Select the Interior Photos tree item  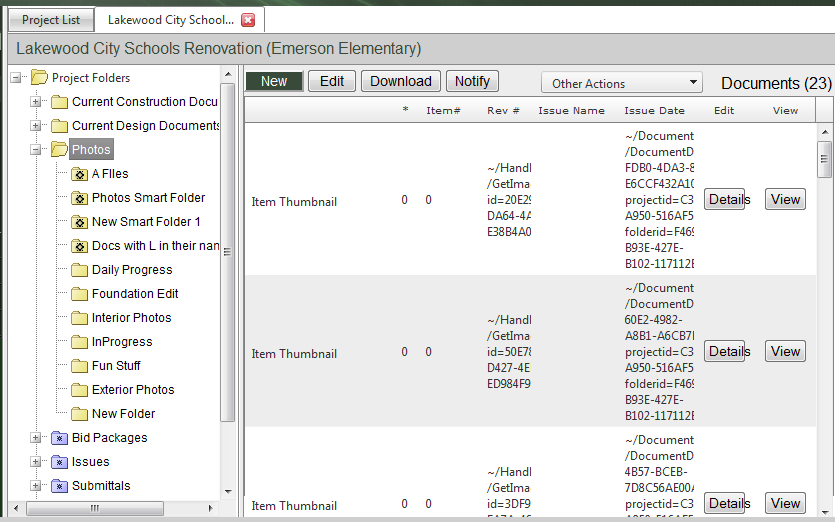[x=132, y=317]
